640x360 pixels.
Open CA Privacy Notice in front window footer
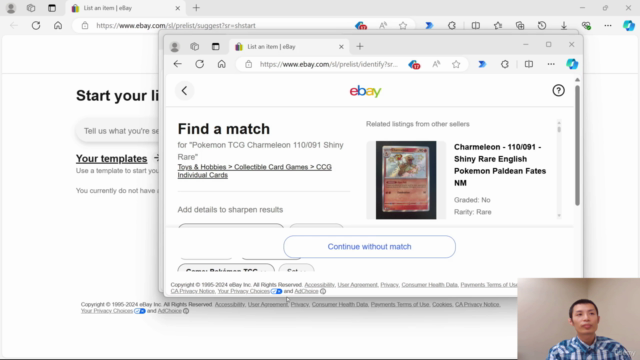pyautogui.click(x=193, y=291)
